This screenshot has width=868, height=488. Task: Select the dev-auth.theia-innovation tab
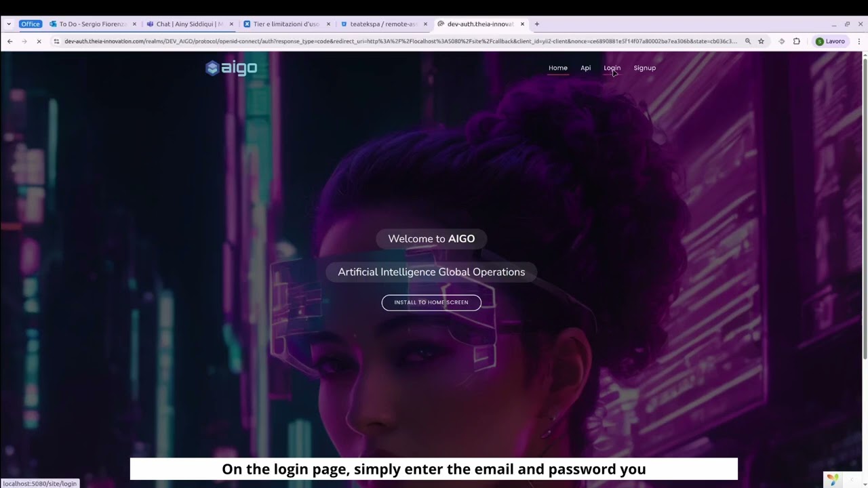481,24
